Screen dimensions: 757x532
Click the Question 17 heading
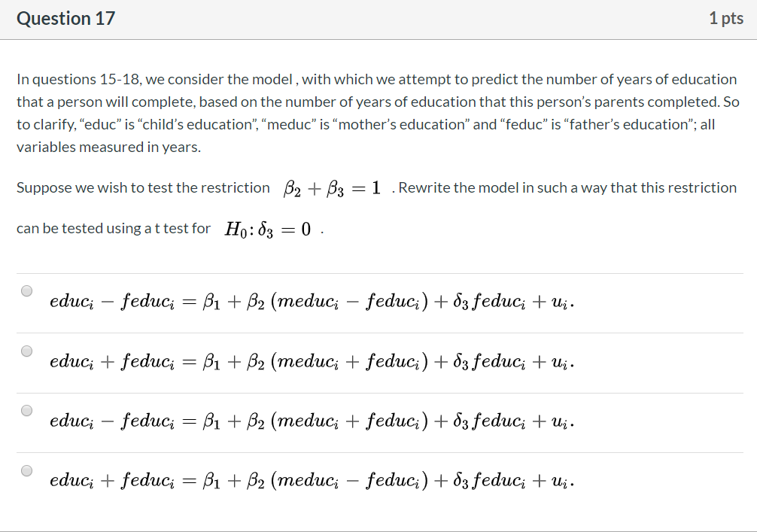[65, 18]
